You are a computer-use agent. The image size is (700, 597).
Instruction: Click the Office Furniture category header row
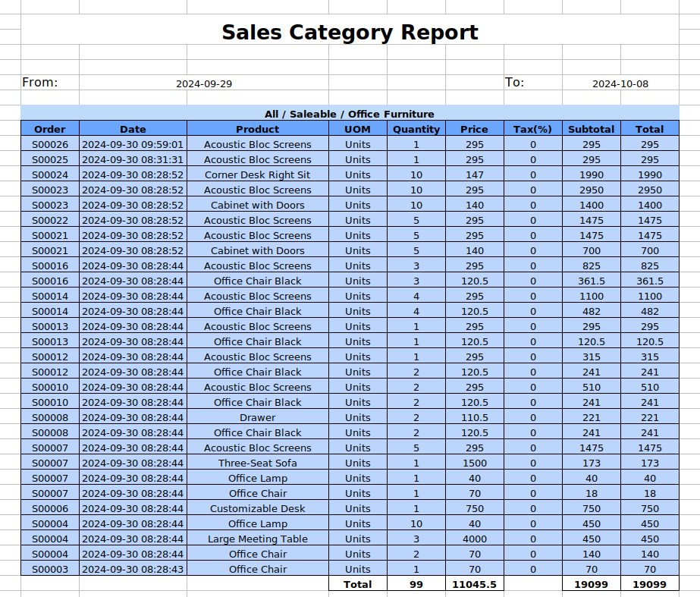(x=350, y=114)
